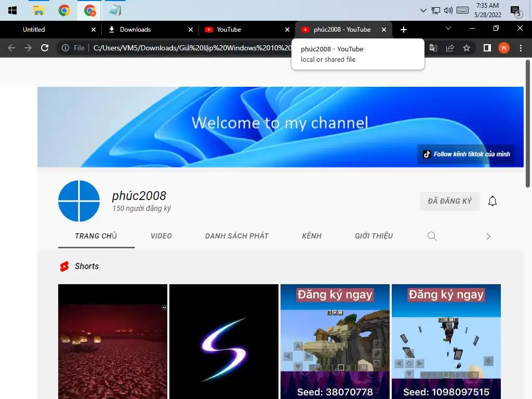This screenshot has width=532, height=399.
Task: Click the 150 người đăng ký text
Action: click(141, 208)
